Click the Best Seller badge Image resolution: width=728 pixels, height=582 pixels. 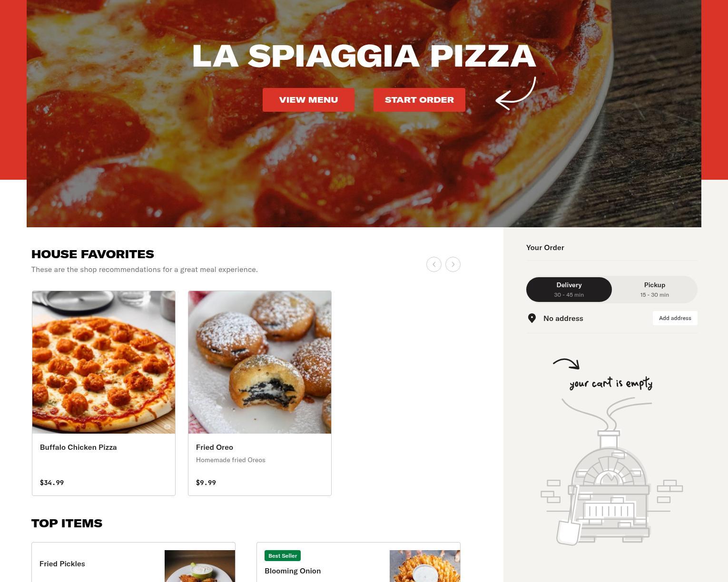coord(283,556)
